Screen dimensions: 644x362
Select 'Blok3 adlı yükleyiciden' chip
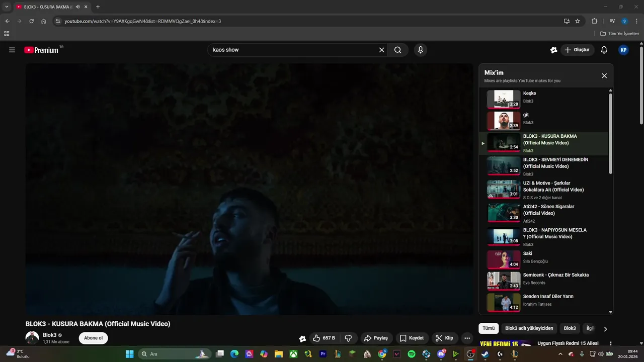click(x=529, y=328)
